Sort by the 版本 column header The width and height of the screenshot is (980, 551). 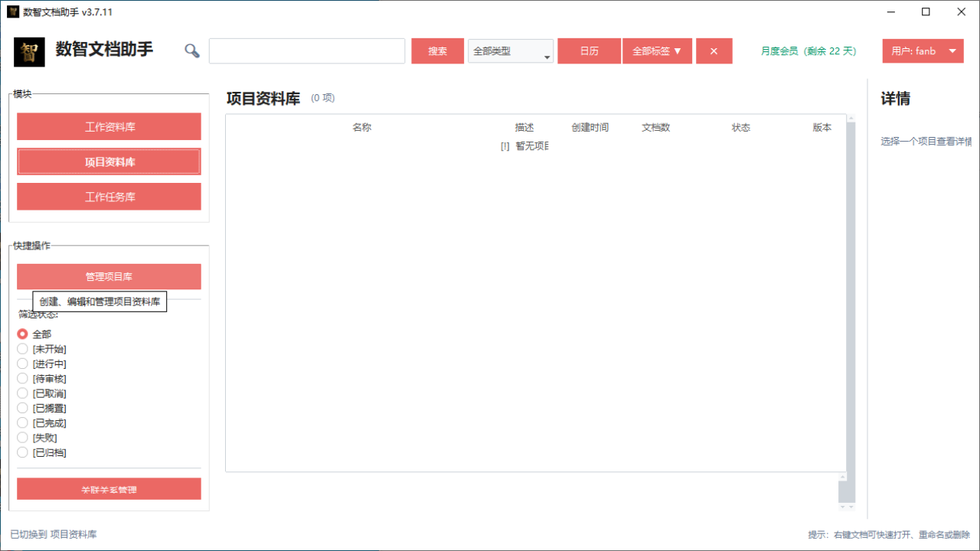pos(822,128)
